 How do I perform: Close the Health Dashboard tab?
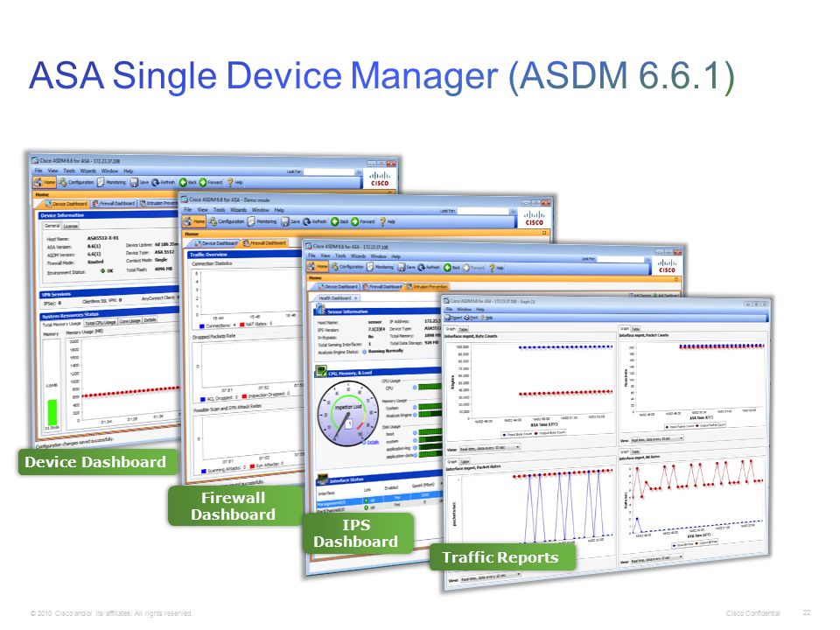tap(356, 297)
